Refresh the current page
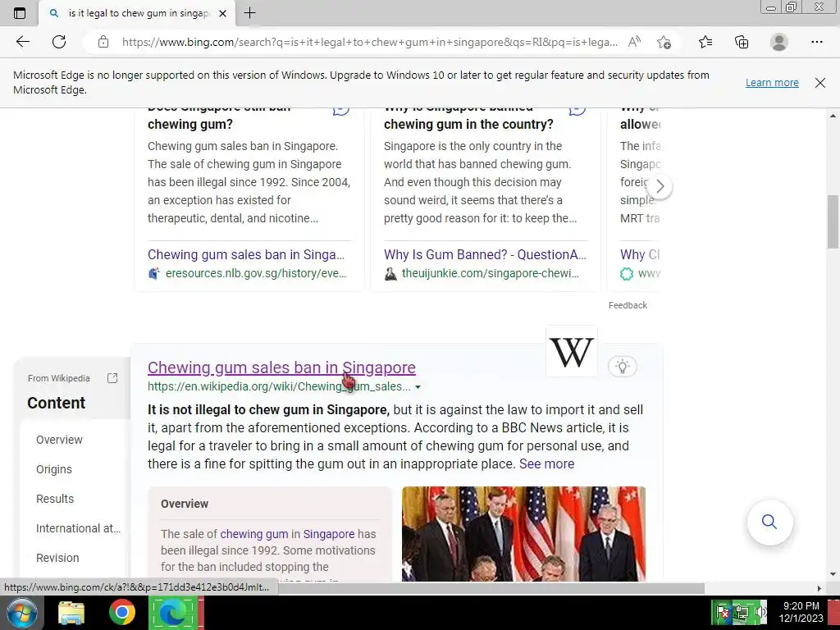The image size is (840, 630). tap(59, 42)
